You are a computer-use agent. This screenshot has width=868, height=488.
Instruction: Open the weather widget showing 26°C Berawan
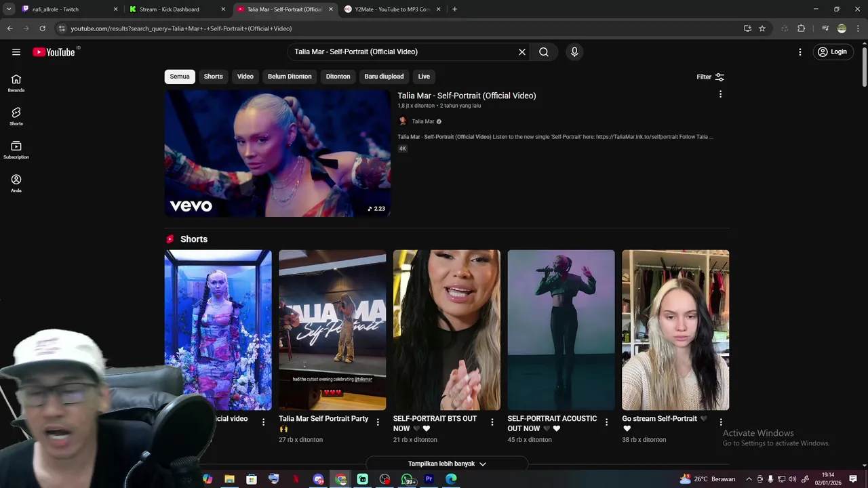707,479
